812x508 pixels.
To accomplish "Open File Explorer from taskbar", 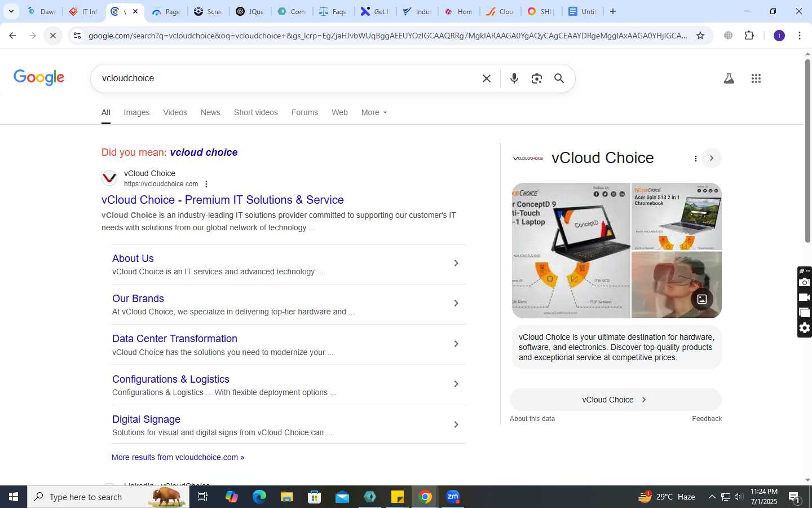I will click(x=286, y=497).
